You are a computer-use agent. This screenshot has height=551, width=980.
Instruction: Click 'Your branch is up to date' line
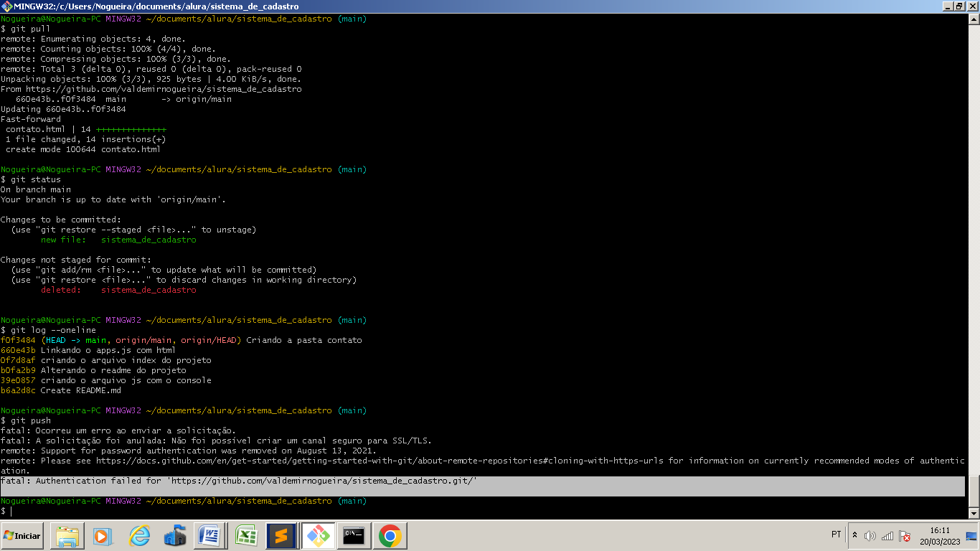click(x=113, y=199)
